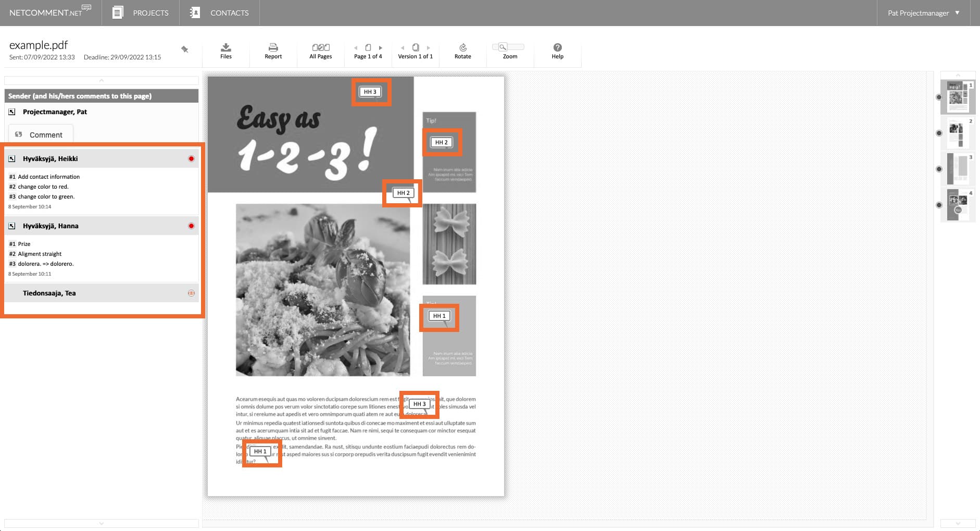Go to next page arrow

click(381, 47)
